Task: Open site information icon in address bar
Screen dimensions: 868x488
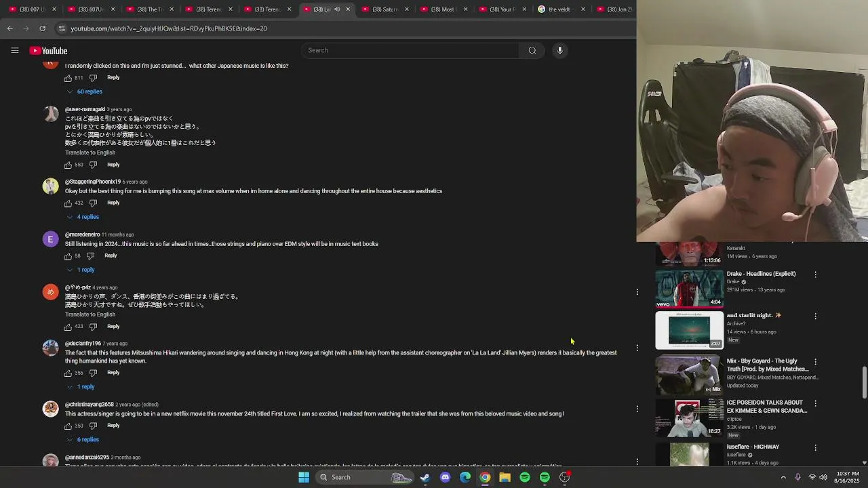Action: tap(62, 28)
